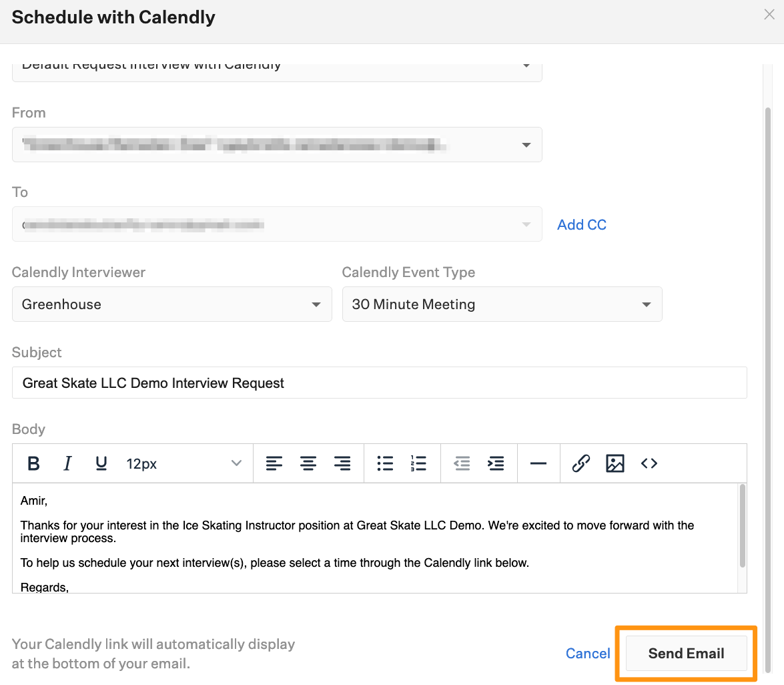This screenshot has width=784, height=685.
Task: Insert a numbered list
Action: [419, 463]
